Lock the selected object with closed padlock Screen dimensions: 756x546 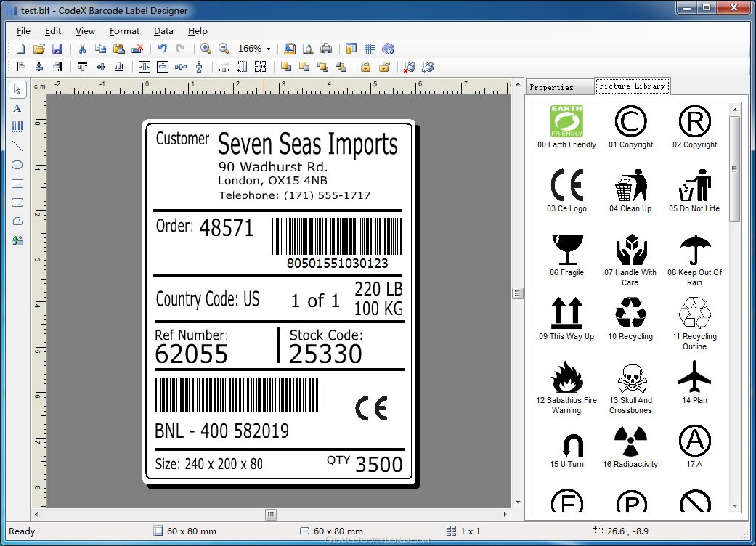click(x=366, y=67)
